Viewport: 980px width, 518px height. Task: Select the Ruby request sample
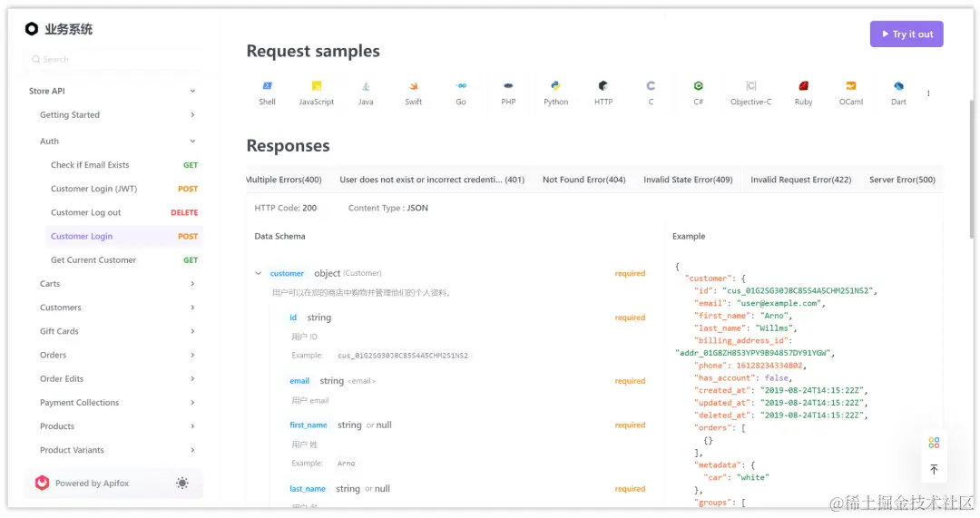coord(803,93)
